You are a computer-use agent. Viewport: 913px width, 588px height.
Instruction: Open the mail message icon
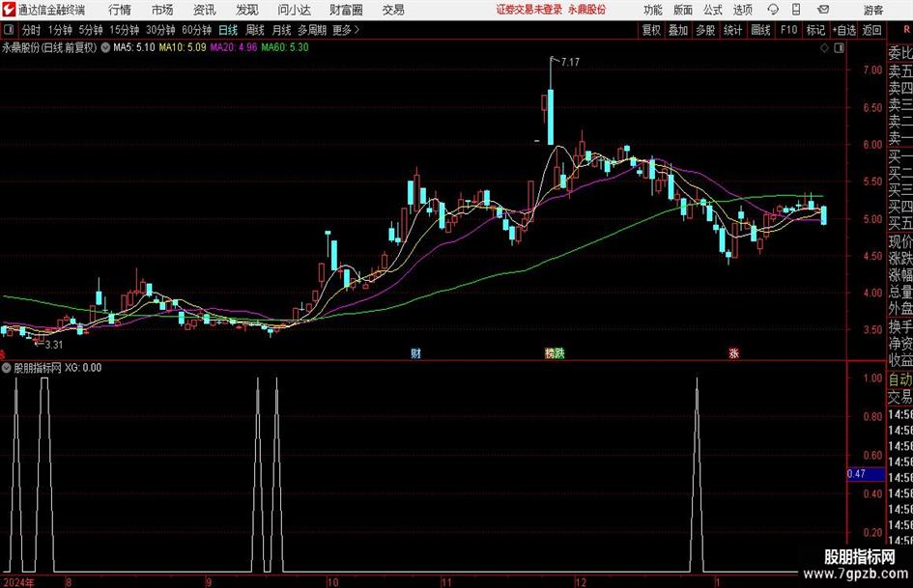[823, 10]
